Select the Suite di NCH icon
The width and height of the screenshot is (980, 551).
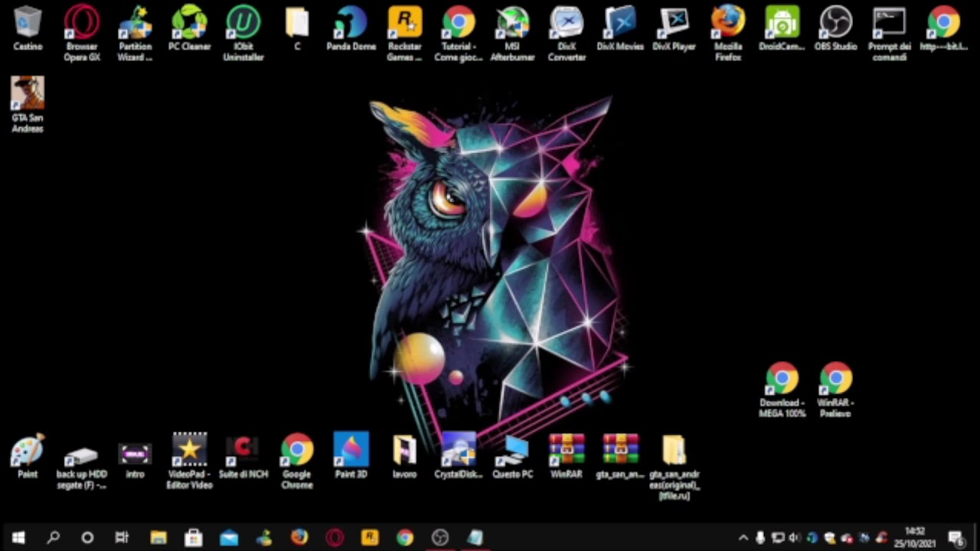pyautogui.click(x=243, y=456)
